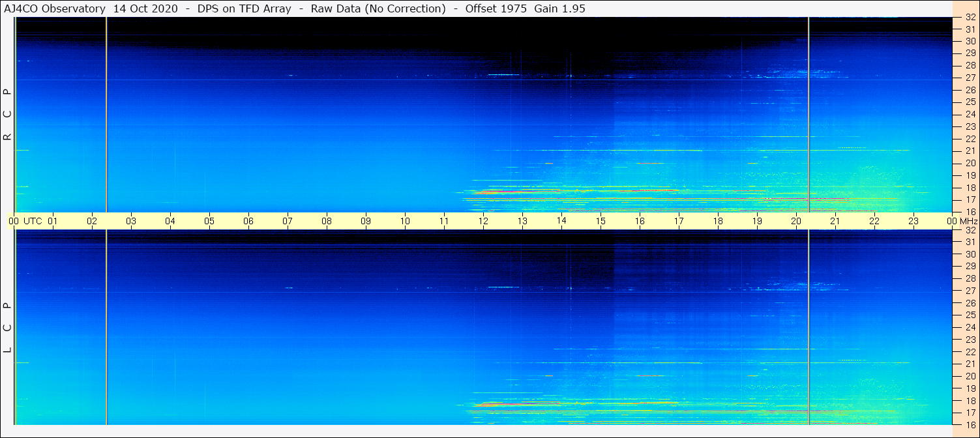Click the "Gain 1.95" value
The width and height of the screenshot is (980, 438).
559,8
